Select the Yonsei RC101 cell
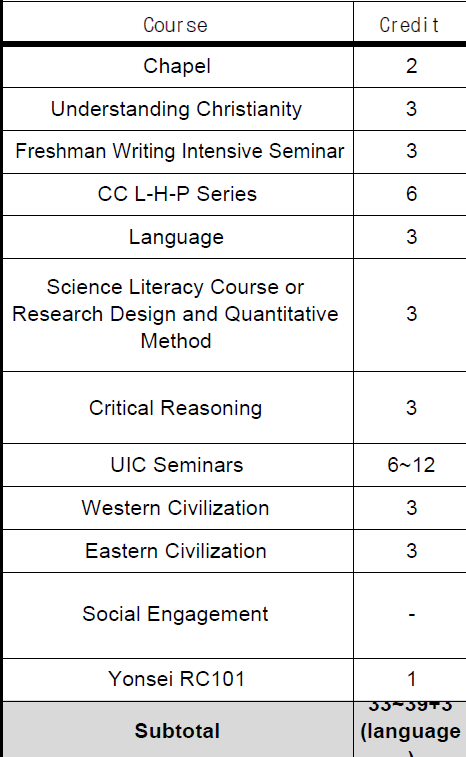466x757 pixels. (178, 680)
